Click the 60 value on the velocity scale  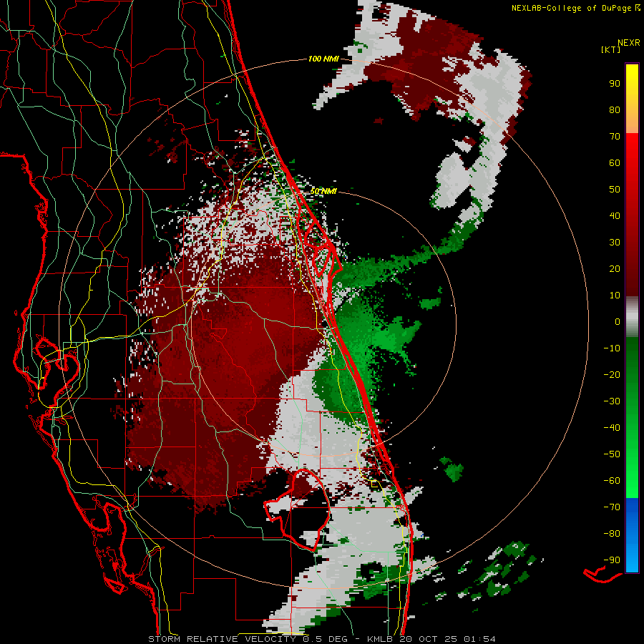point(615,163)
